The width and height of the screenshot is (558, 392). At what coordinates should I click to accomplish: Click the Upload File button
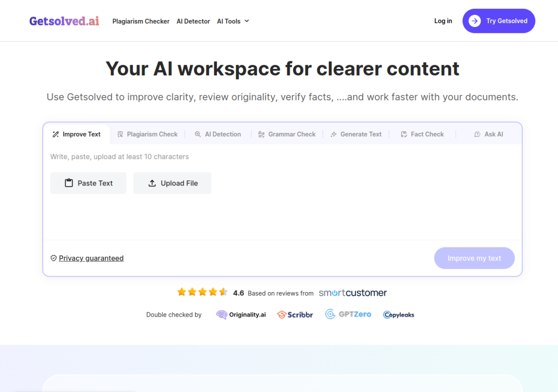pyautogui.click(x=173, y=183)
